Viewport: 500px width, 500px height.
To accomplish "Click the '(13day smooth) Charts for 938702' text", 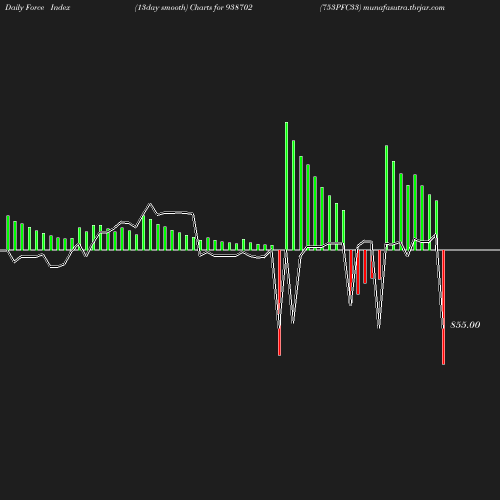I will (x=193, y=8).
